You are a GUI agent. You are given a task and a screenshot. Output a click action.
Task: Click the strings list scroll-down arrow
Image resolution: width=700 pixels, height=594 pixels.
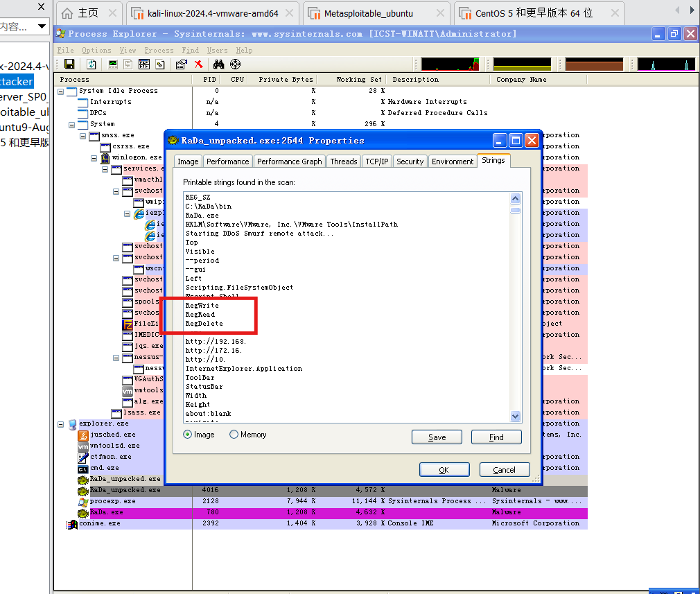click(515, 417)
